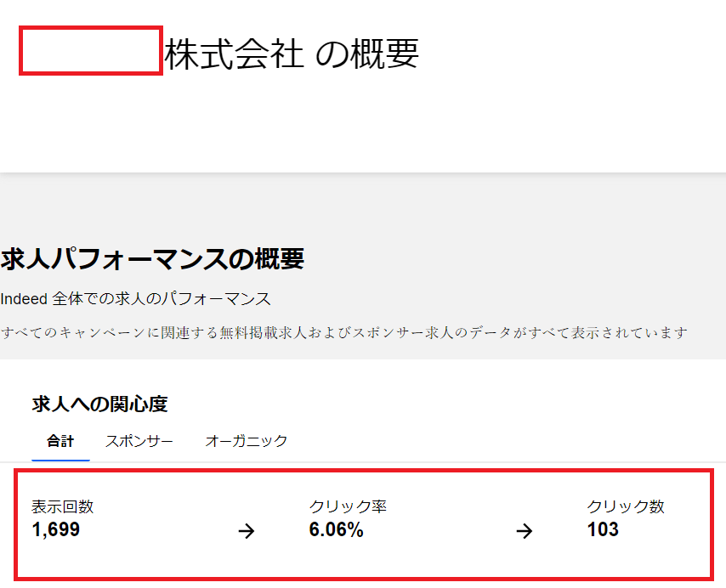The image size is (726, 588).
Task: Click the arrow before クリック数 metric
Action: (x=525, y=532)
